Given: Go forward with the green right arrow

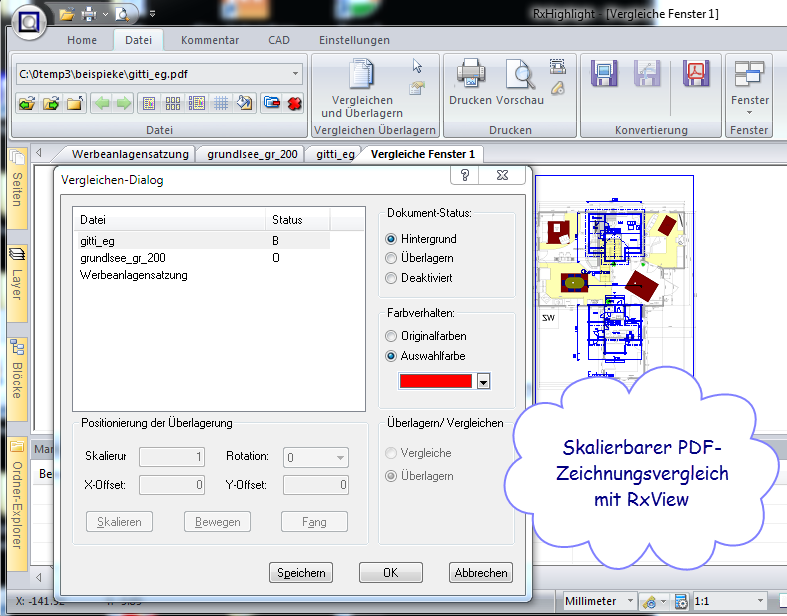Looking at the screenshot, I should click(x=123, y=103).
